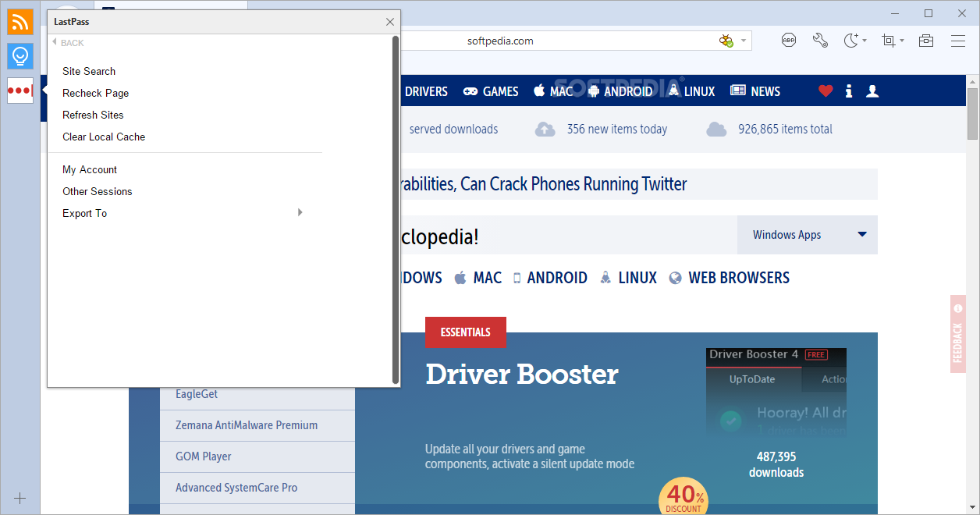Select Site Search in LastPass menu
Screen dimensions: 980x515
pyautogui.click(x=89, y=71)
